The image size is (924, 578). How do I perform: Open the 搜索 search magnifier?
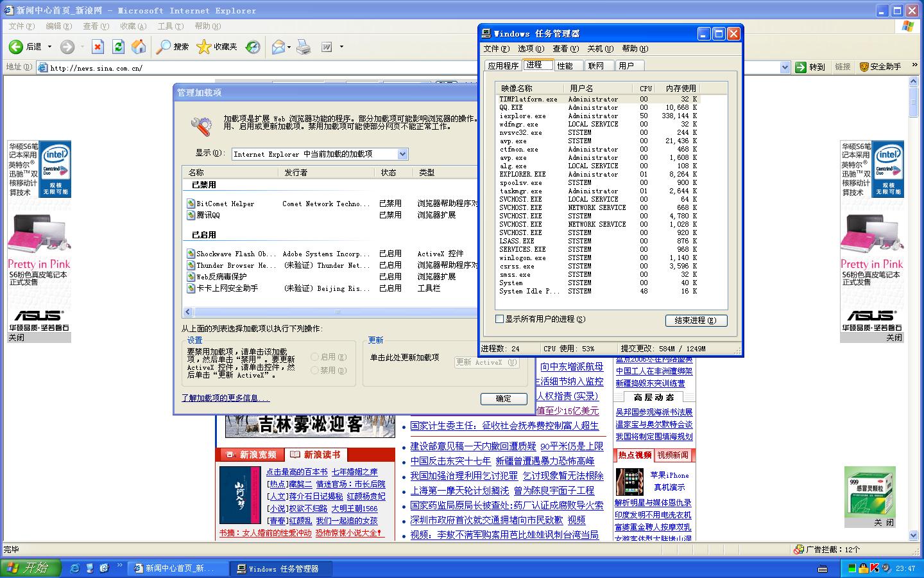tap(164, 47)
